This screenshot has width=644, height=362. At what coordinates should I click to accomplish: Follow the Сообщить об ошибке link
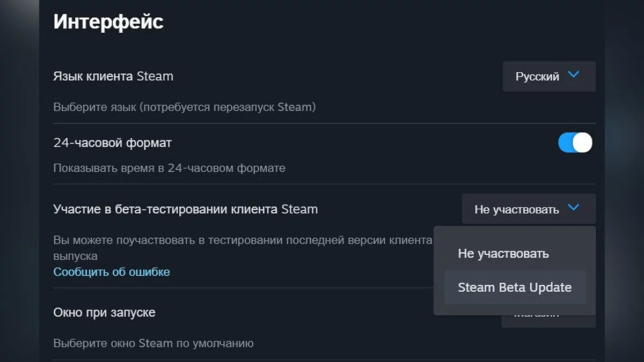pyautogui.click(x=112, y=272)
